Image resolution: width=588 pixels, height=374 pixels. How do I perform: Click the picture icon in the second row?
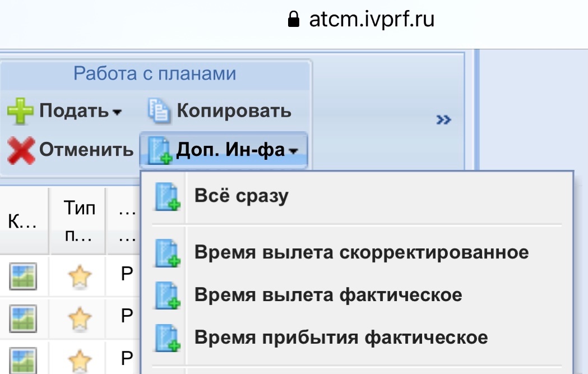[x=22, y=318]
